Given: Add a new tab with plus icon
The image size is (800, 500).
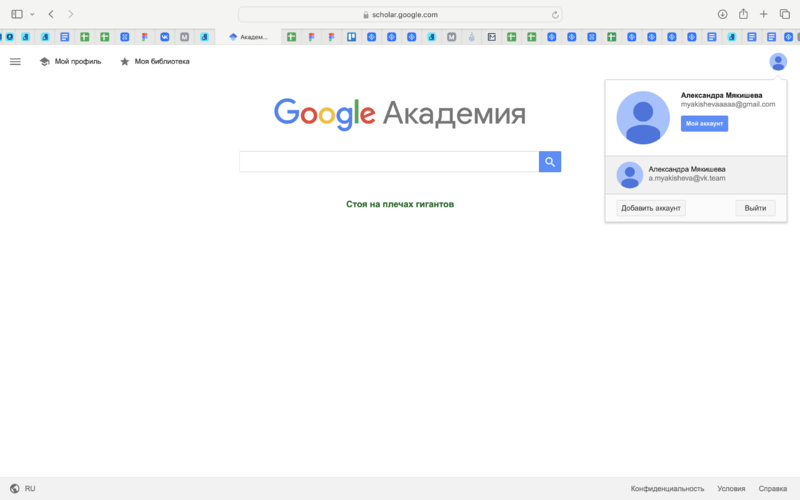Looking at the screenshot, I should click(x=763, y=14).
